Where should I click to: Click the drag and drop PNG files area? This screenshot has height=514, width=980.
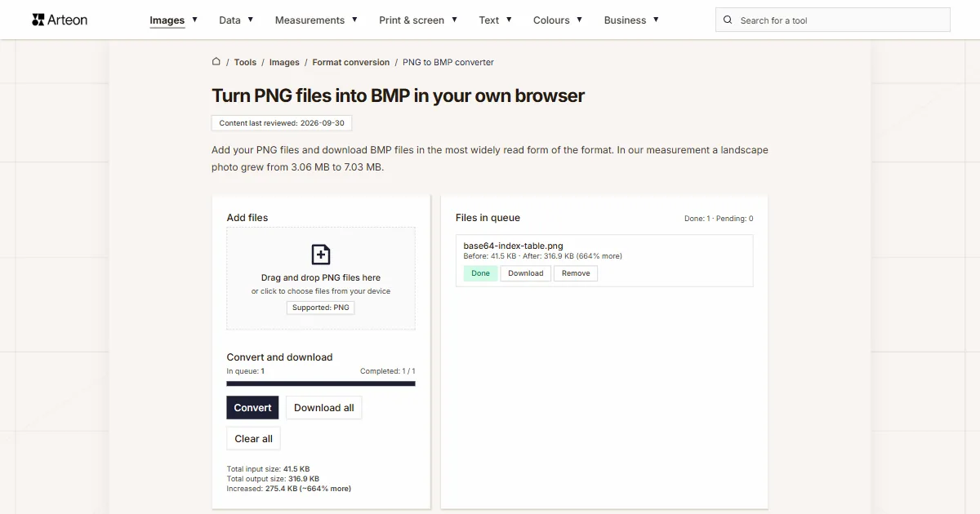click(321, 278)
